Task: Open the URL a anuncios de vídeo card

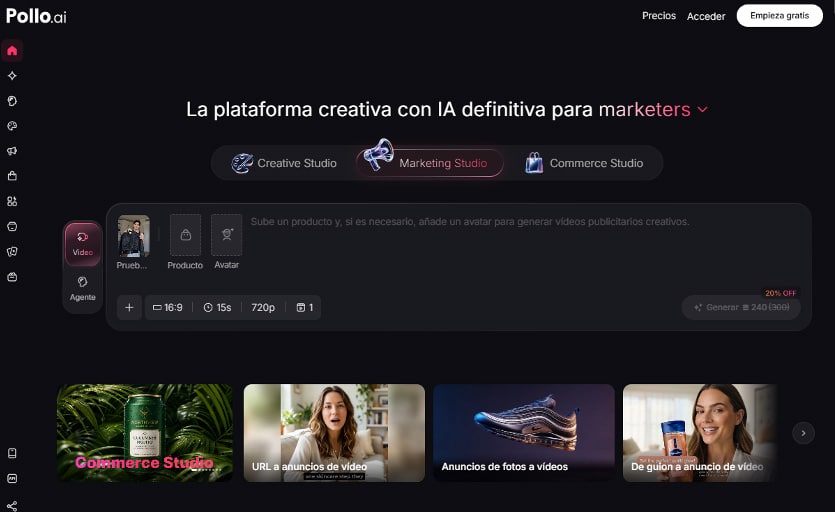Action: pyautogui.click(x=334, y=433)
